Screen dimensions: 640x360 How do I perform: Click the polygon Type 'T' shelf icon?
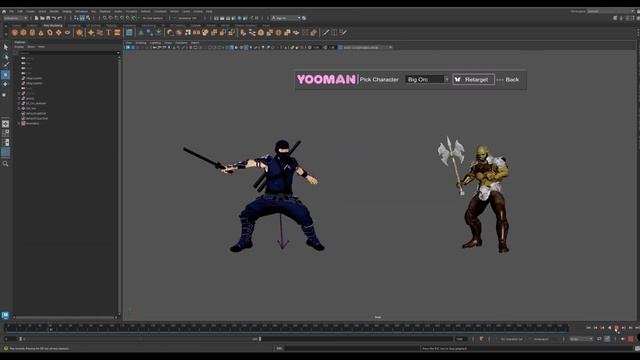[109, 33]
